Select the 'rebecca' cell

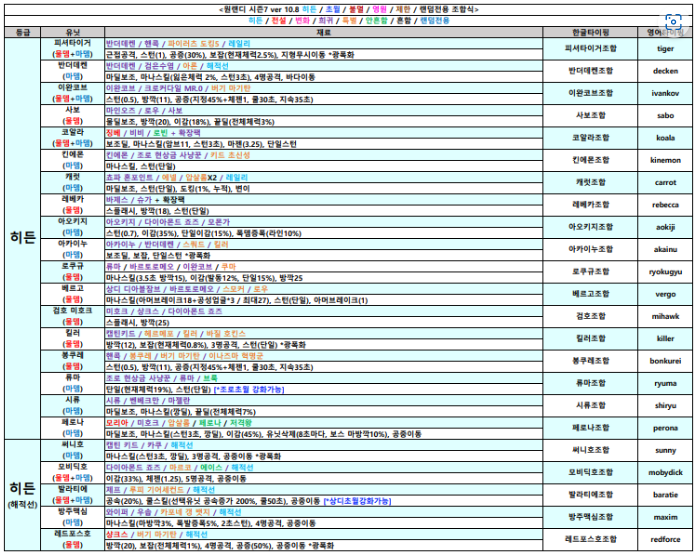[x=665, y=205]
